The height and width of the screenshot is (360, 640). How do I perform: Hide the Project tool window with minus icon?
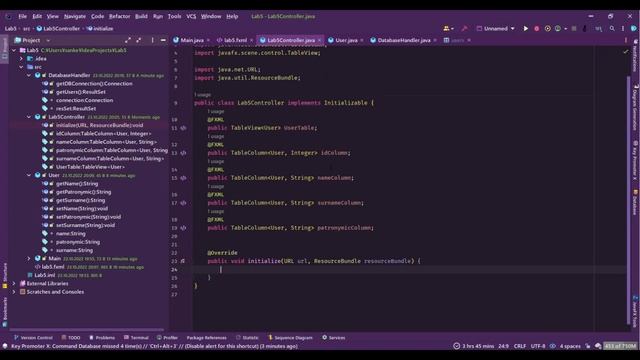163,40
